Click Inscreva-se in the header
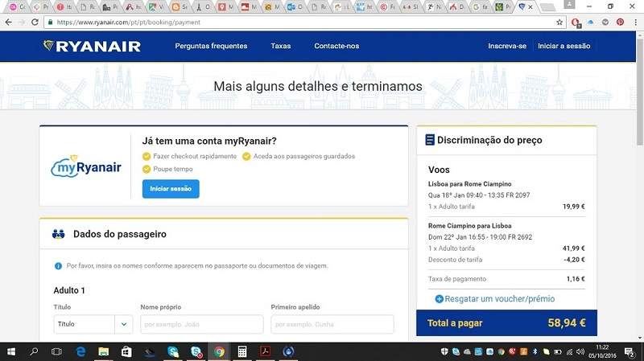This screenshot has width=644, height=361. click(x=507, y=46)
